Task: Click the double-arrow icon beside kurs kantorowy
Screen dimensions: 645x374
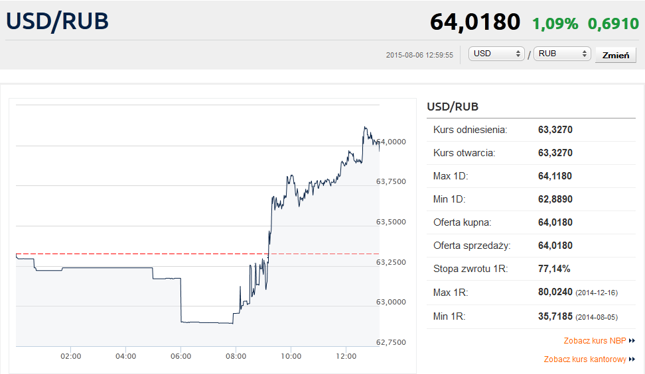Action: tap(632, 359)
